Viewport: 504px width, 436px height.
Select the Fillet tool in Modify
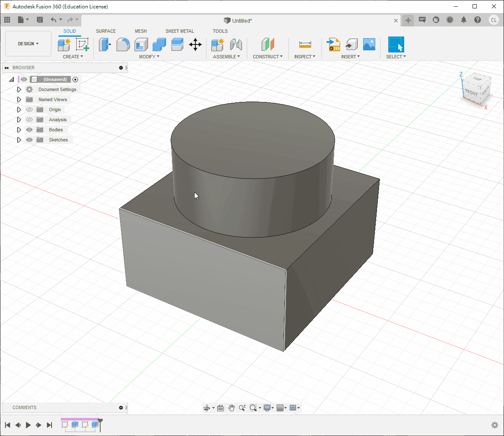123,44
